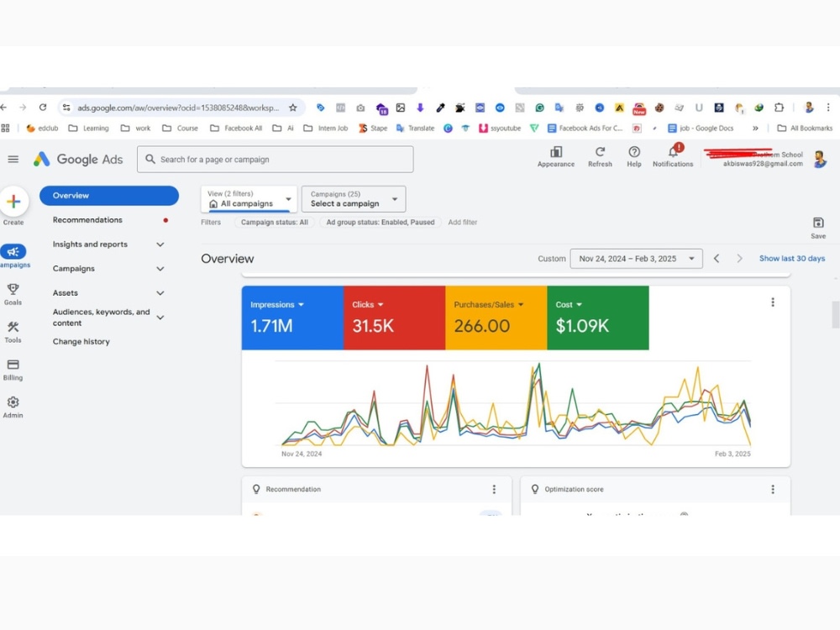The height and width of the screenshot is (630, 840).
Task: Open the Appearance settings icon
Action: (x=556, y=153)
